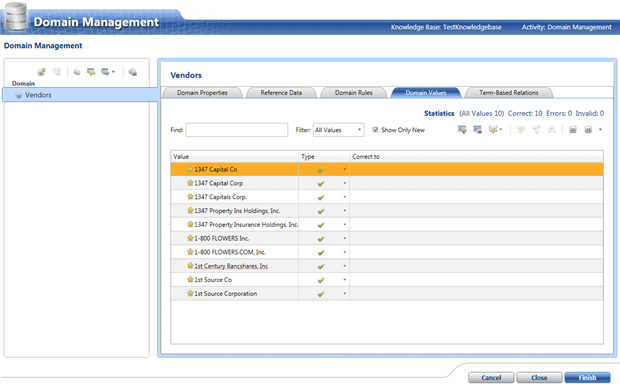Open the Type dropdown for 1-800 FLOWERS Inc.
This screenshot has width=620, height=386.
(344, 238)
